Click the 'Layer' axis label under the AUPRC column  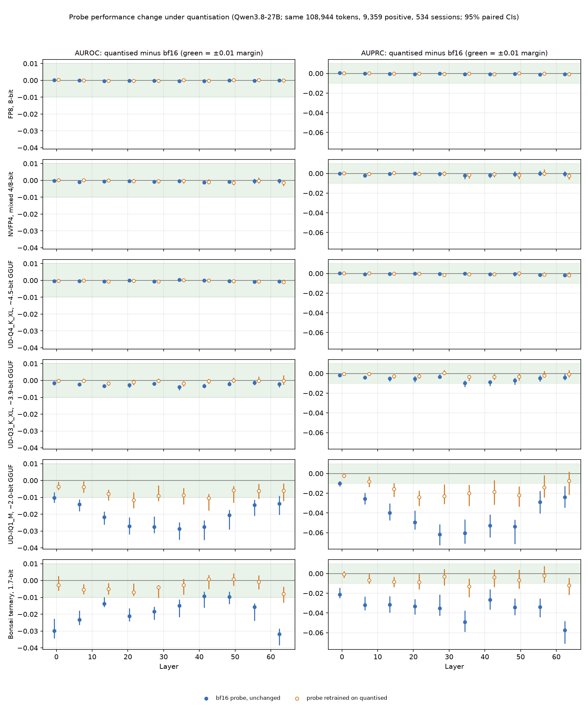click(454, 667)
